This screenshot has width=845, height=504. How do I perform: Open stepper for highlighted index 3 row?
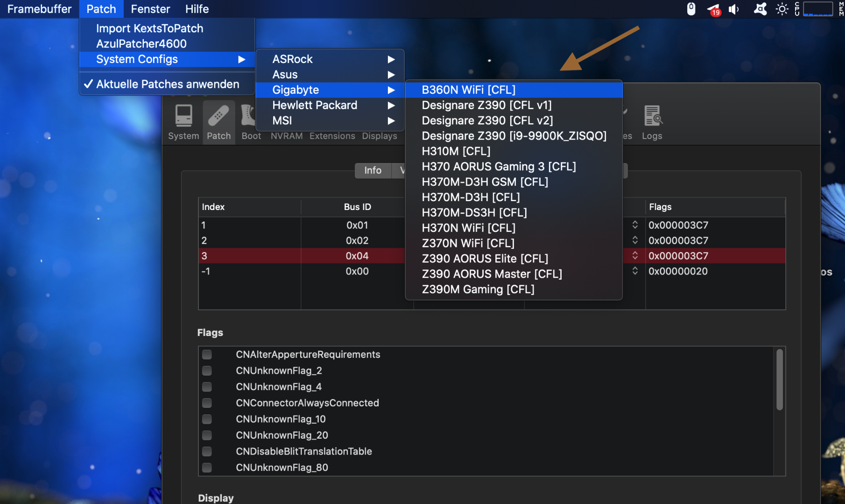635,256
